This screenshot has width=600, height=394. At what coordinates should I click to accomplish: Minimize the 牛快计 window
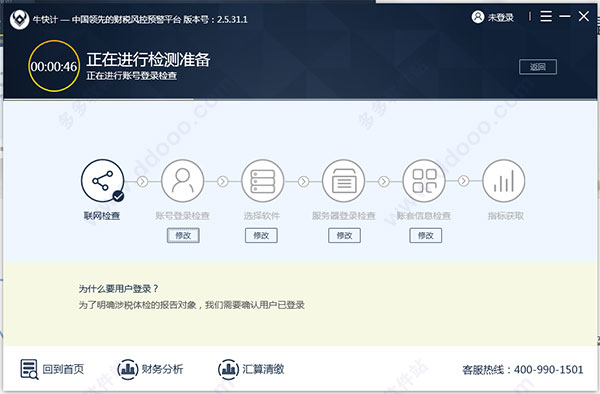coord(565,16)
